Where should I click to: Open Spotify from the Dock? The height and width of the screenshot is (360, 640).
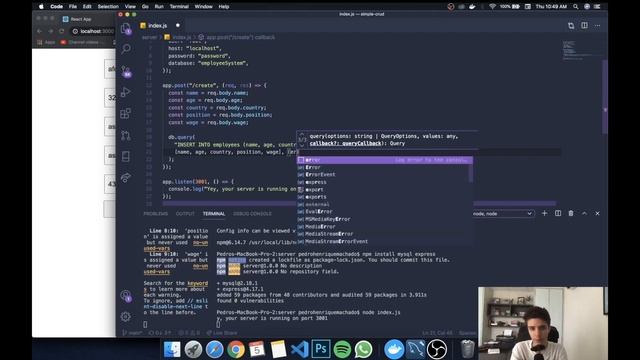342,349
